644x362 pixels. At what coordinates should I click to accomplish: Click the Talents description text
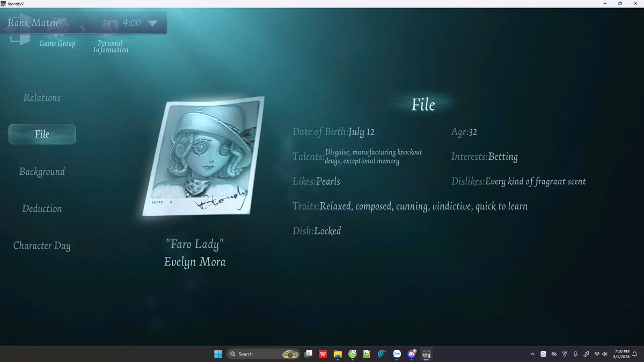click(374, 157)
